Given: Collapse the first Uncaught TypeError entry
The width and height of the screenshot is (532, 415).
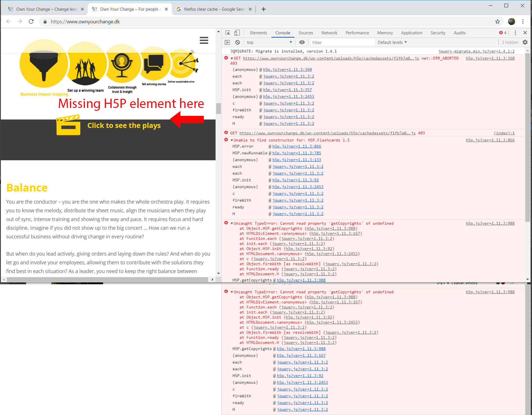Looking at the screenshot, I should point(232,224).
